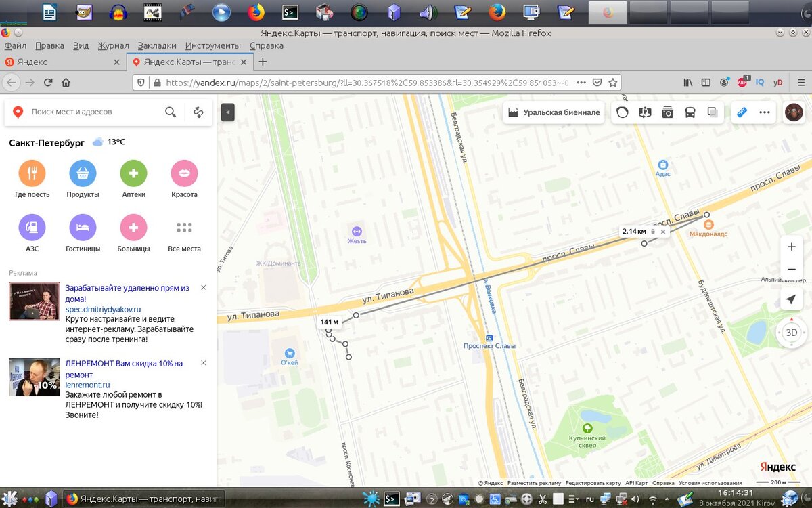Toggle the public transport bus layer

click(690, 112)
